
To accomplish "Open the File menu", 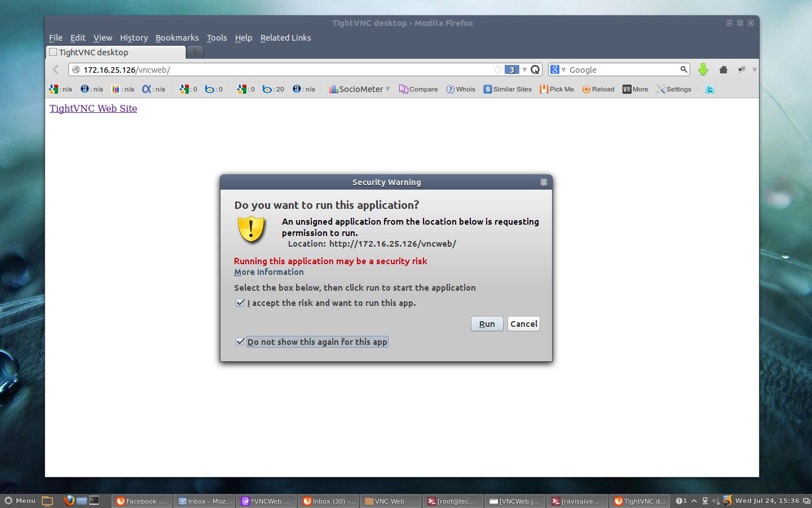I will [x=56, y=38].
